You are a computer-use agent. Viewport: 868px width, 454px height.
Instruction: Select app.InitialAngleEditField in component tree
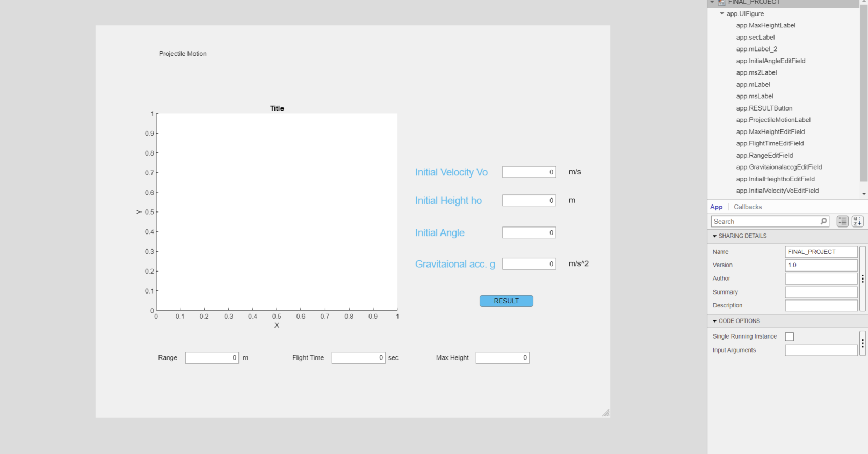click(x=771, y=61)
